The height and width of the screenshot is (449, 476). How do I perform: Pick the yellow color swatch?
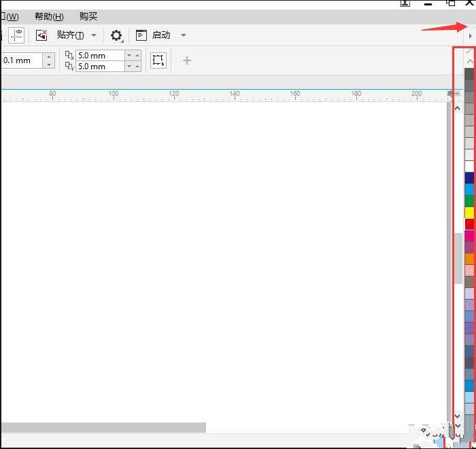(x=469, y=213)
